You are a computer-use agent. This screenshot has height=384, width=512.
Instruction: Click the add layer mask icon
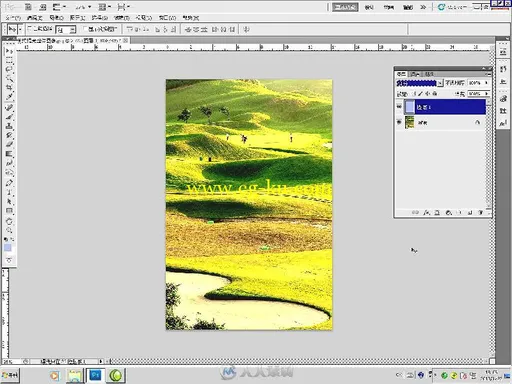pos(437,212)
